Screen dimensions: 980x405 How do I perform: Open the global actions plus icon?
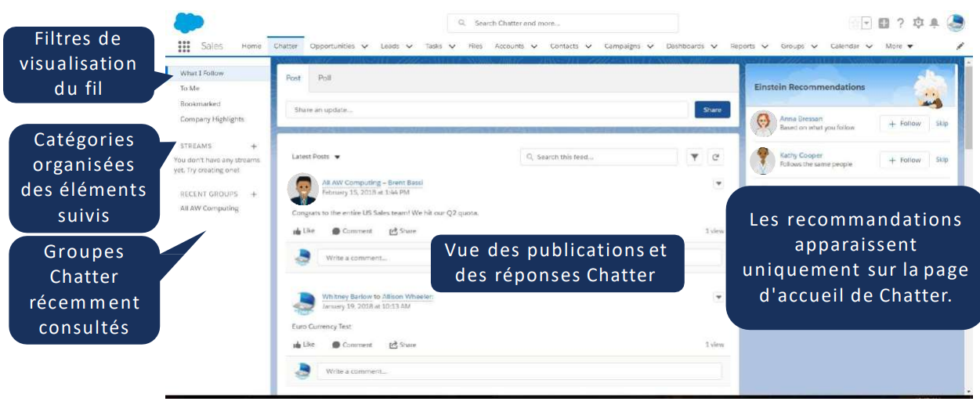pos(884,23)
